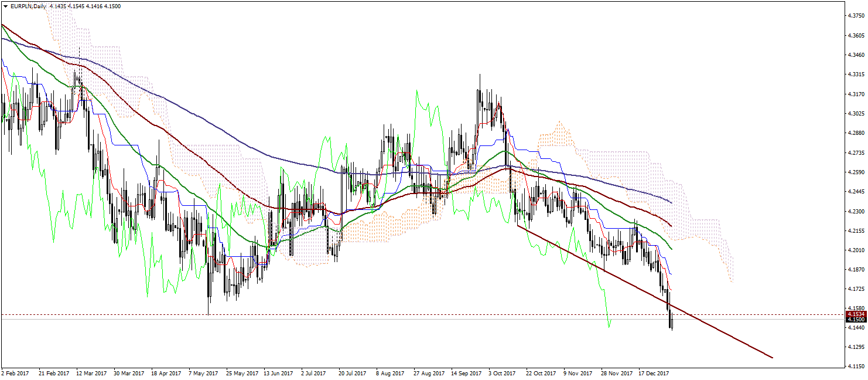Click the 4.1435 open price value

point(57,5)
